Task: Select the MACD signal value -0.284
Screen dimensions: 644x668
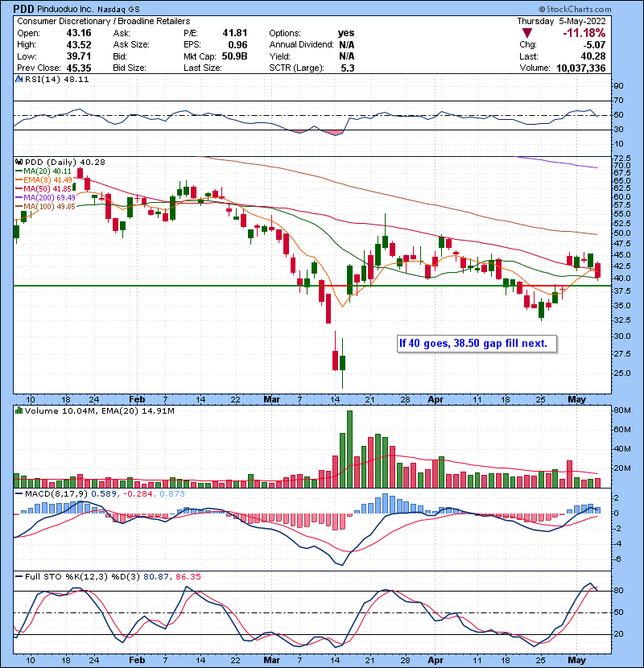Action: 138,494
